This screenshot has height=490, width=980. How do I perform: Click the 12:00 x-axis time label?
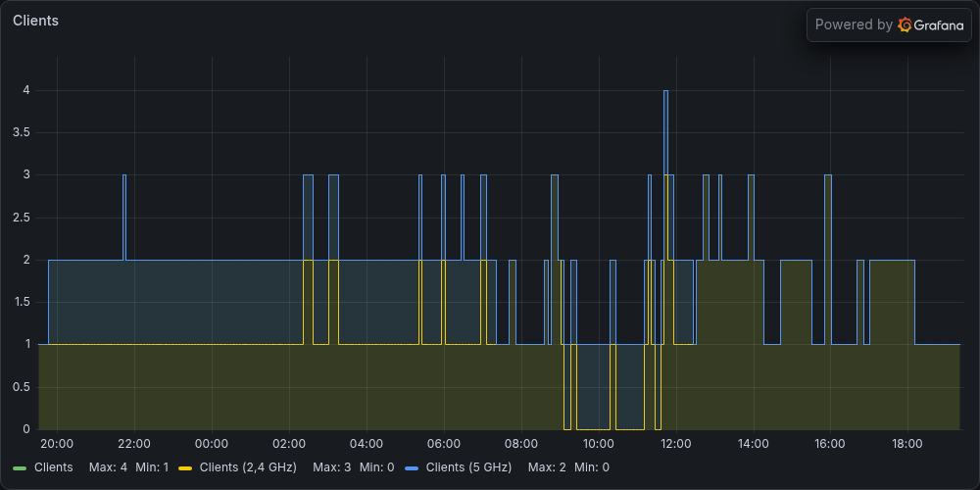(676, 444)
